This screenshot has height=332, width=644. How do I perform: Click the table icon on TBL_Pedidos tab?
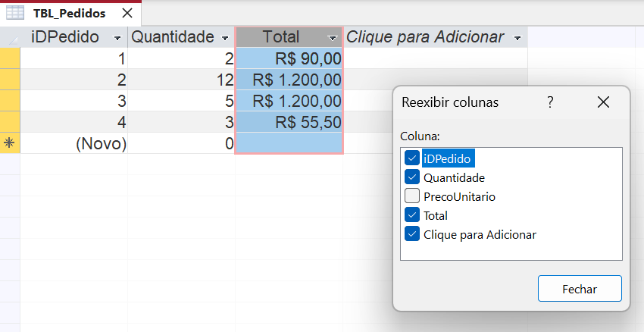[x=15, y=14]
